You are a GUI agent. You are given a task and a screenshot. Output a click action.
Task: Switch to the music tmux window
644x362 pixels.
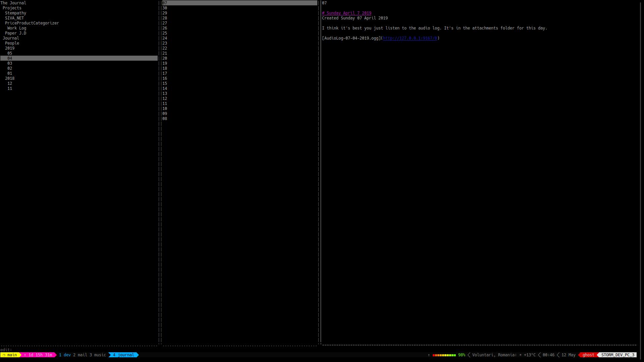tap(97, 355)
